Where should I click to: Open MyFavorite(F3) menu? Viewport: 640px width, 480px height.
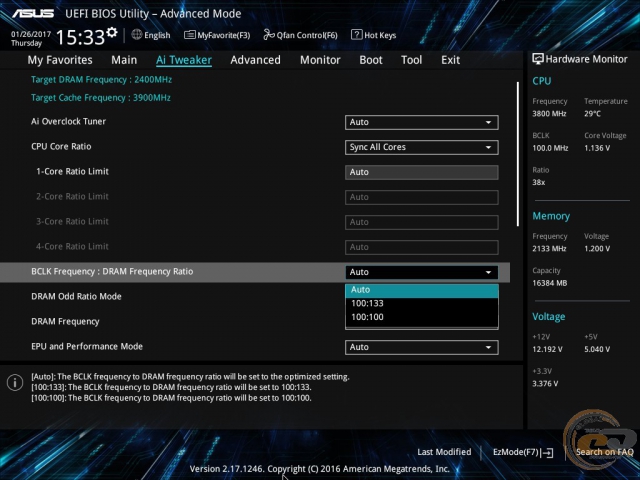(217, 35)
